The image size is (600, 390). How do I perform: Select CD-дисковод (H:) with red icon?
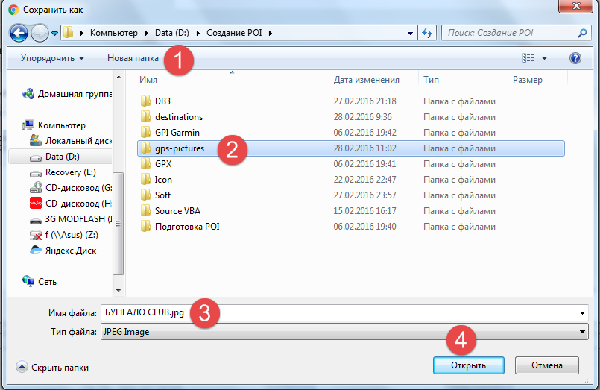pos(71,204)
